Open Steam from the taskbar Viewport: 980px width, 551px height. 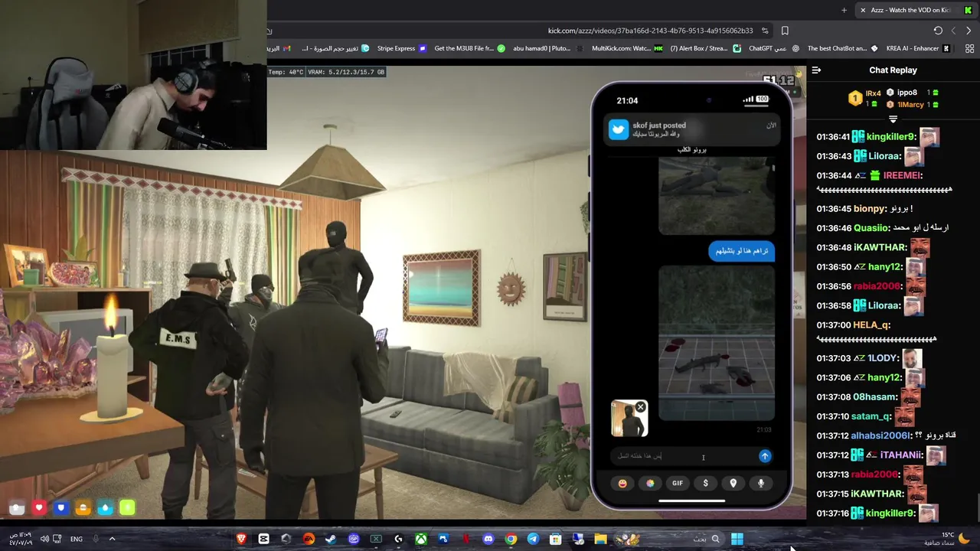click(x=331, y=539)
